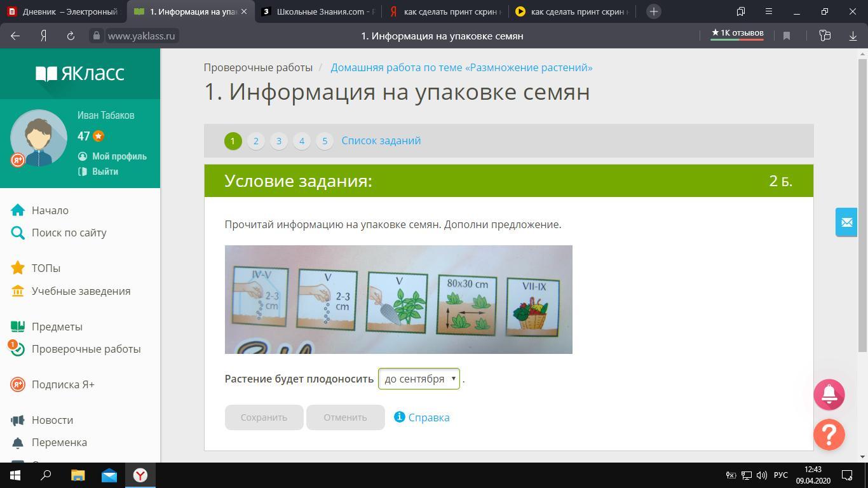The width and height of the screenshot is (868, 488).
Task: Open File Explorer from taskbar
Action: point(78,475)
